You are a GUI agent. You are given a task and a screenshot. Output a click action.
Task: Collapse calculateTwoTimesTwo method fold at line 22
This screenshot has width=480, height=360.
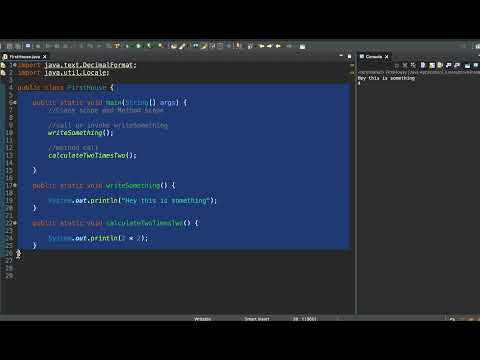coord(15,223)
